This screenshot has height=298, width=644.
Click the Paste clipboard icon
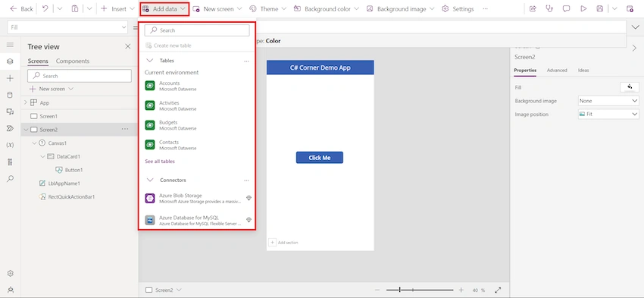pos(75,8)
